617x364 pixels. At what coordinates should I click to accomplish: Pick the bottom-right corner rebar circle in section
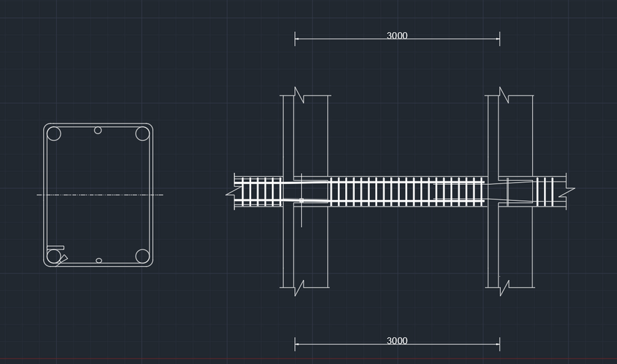[143, 256]
